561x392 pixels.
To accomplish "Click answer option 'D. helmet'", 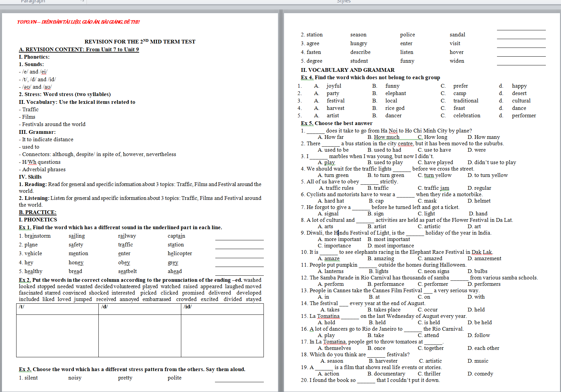I will (479, 201).
